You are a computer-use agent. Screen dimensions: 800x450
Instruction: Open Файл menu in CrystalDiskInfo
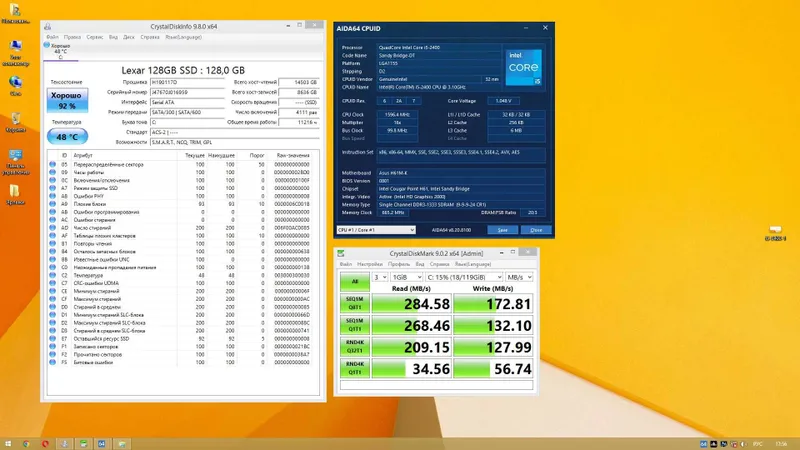tap(53, 37)
